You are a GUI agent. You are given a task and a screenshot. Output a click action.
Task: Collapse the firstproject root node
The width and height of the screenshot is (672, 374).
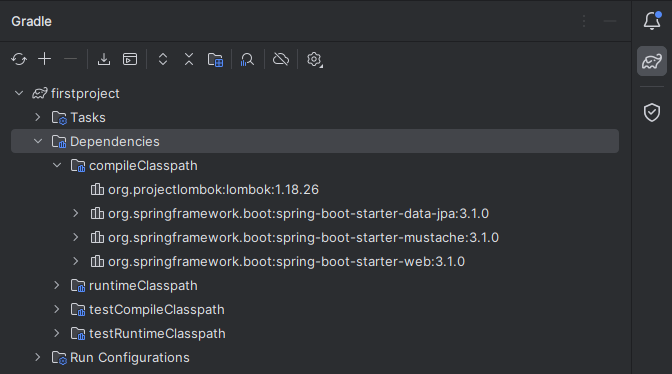(x=19, y=93)
